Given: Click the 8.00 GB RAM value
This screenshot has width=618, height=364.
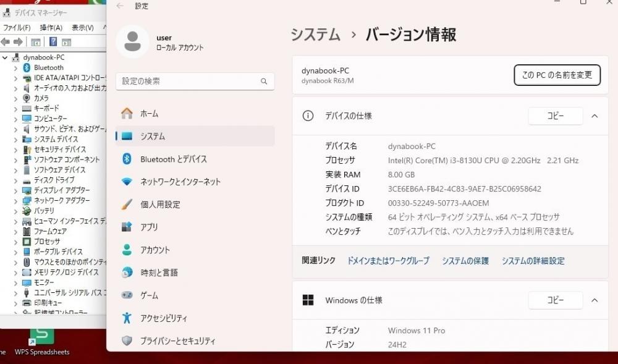Looking at the screenshot, I should click(x=401, y=175).
